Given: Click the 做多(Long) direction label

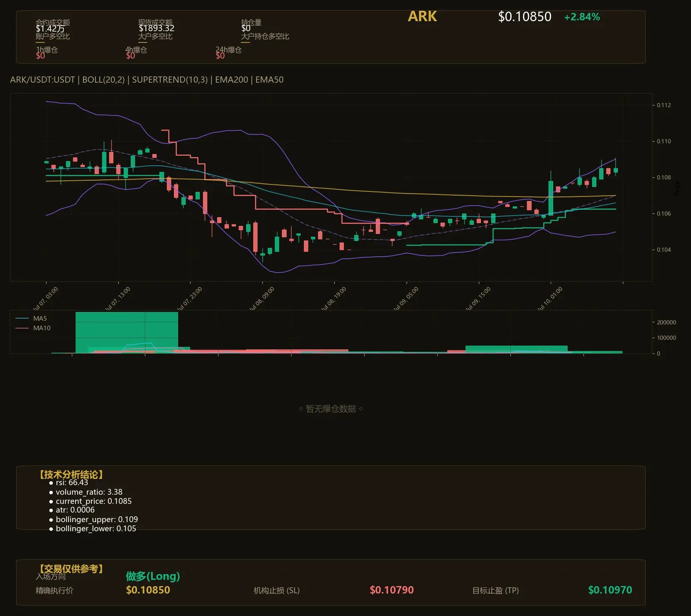Looking at the screenshot, I should coord(153,576).
